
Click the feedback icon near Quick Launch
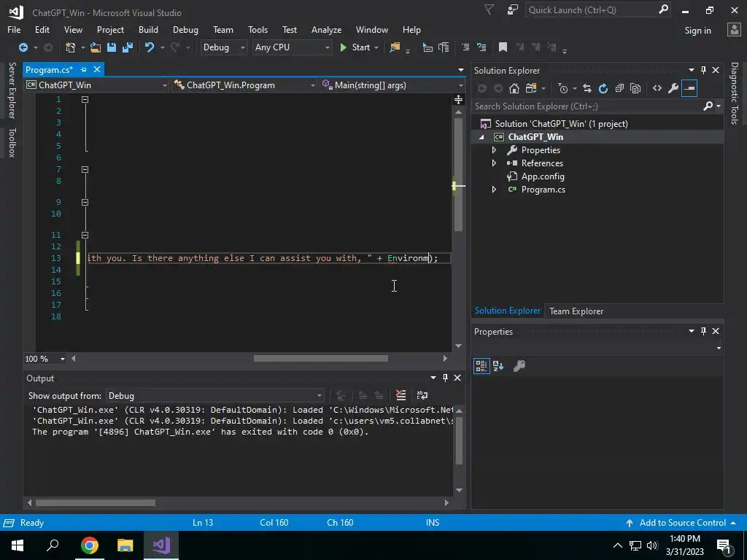point(513,9)
